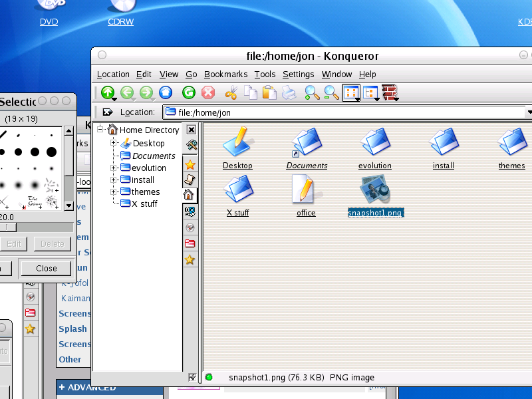Open the View menu

coord(169,74)
